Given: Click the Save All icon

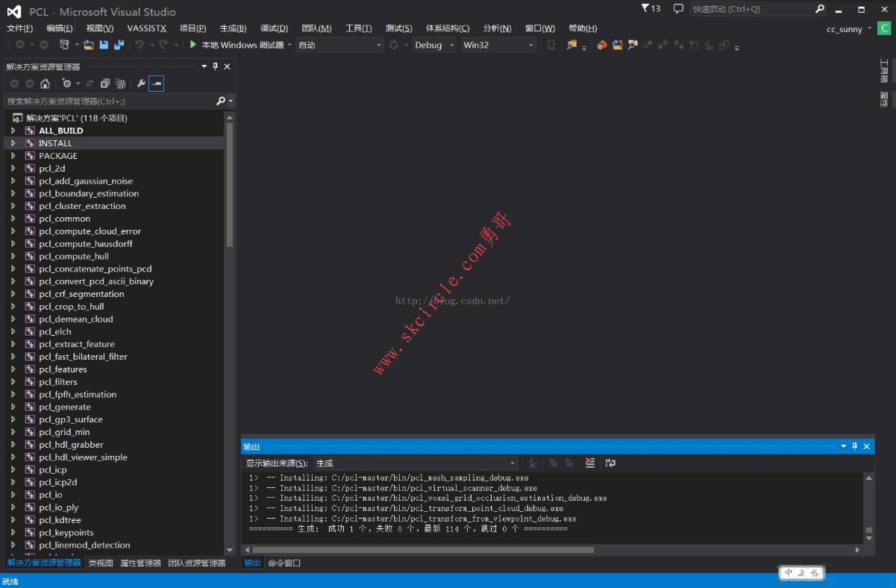Looking at the screenshot, I should click(119, 45).
